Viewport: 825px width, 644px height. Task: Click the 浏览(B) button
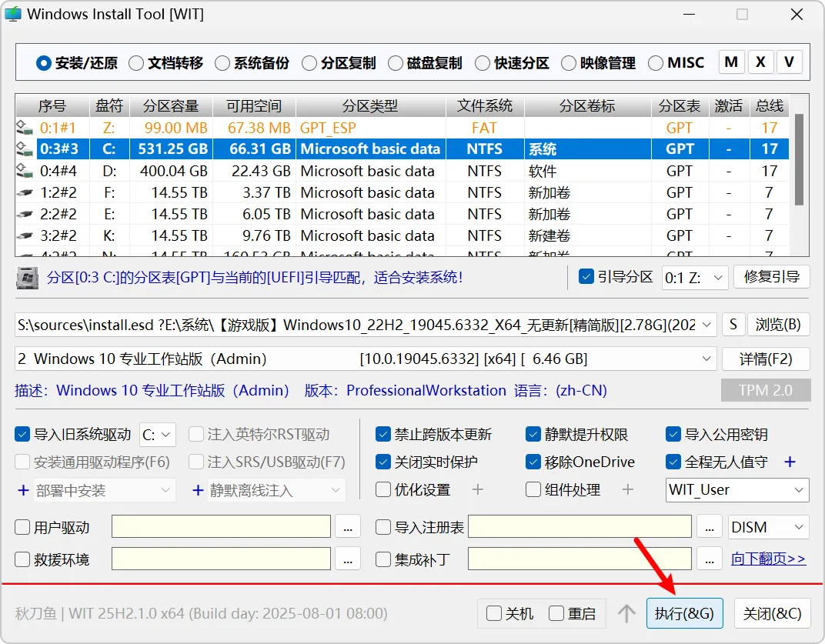778,325
